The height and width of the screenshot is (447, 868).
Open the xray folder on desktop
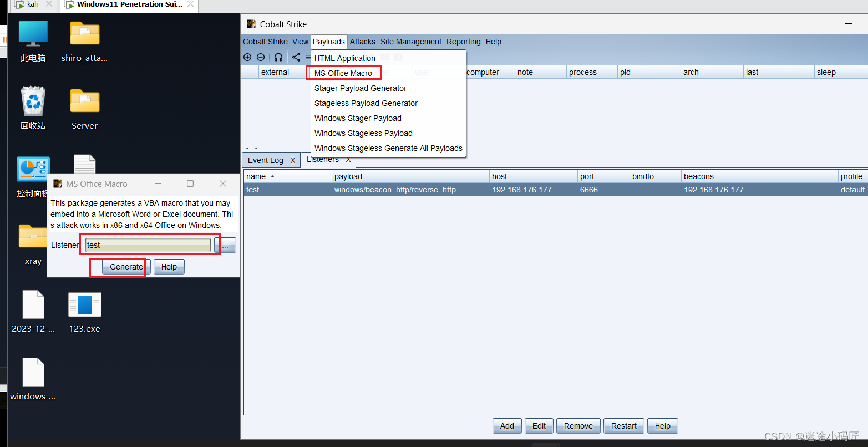point(33,245)
